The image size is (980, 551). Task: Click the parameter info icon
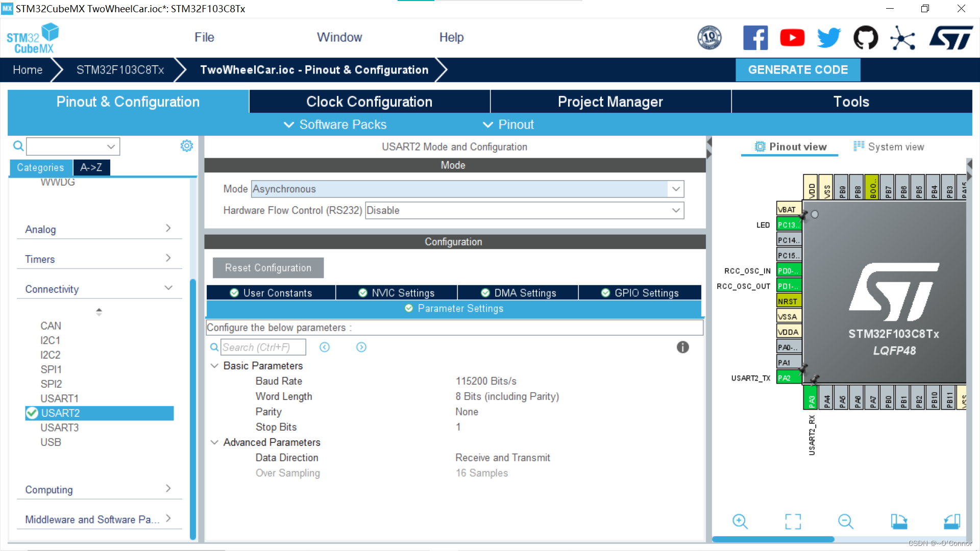click(682, 347)
